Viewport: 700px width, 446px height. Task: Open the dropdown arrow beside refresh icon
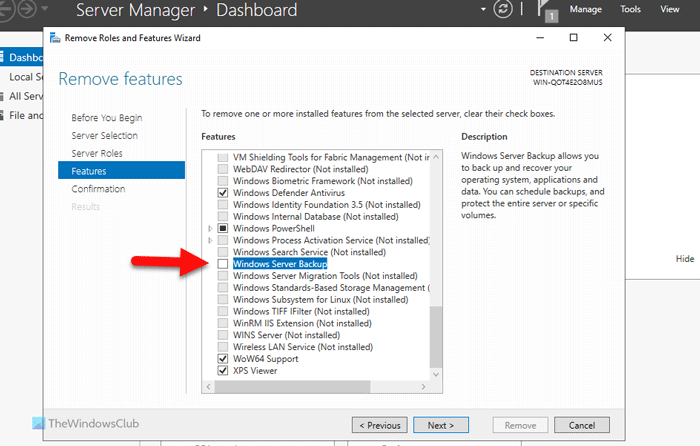pyautogui.click(x=483, y=9)
